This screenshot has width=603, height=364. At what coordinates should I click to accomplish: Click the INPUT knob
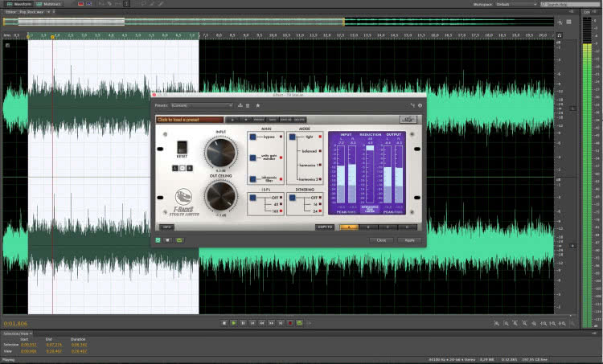(221, 152)
